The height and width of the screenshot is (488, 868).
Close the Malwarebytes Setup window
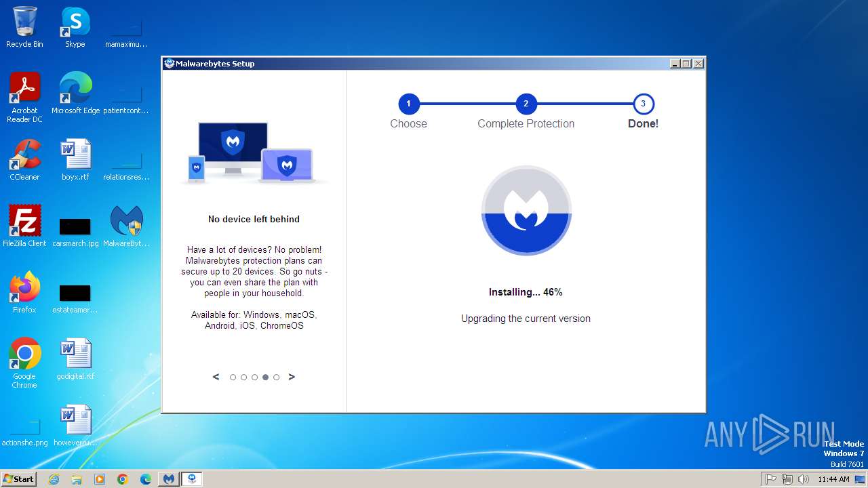click(698, 64)
